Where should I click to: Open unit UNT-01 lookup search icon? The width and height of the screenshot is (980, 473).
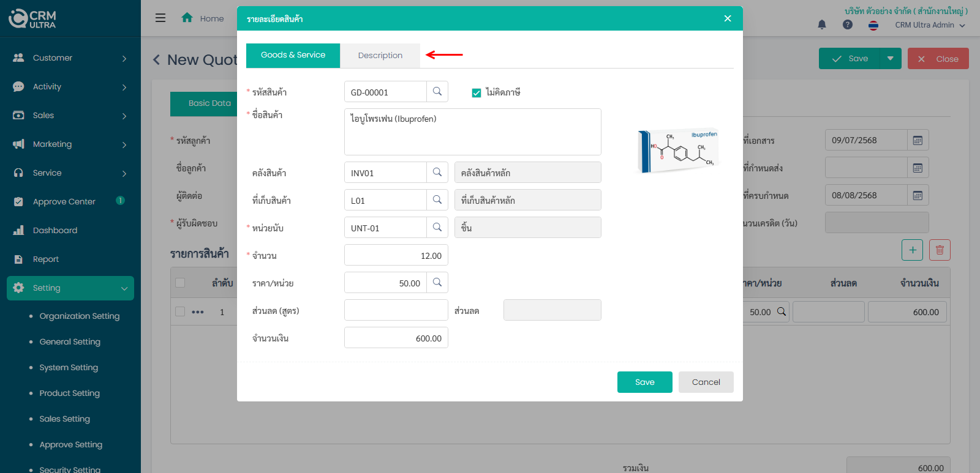click(x=437, y=228)
